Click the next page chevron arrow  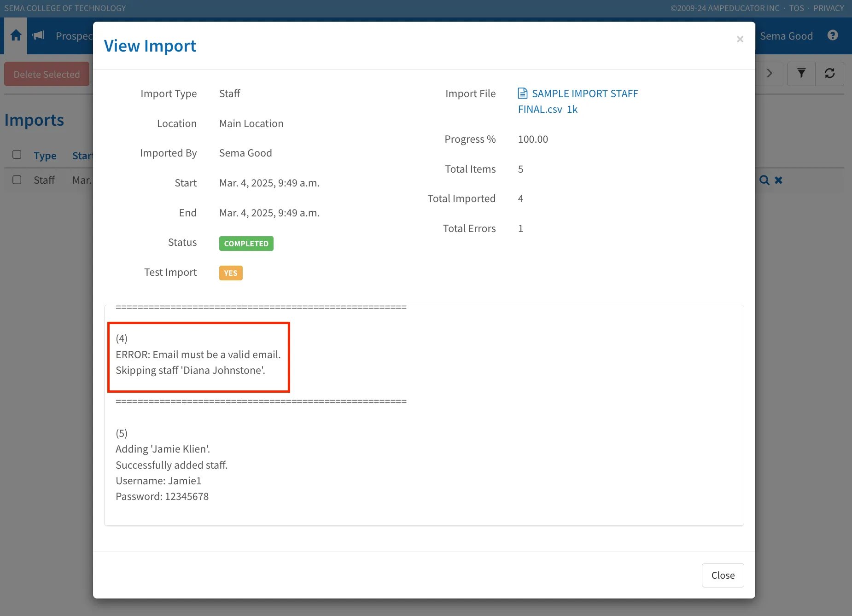[x=769, y=74]
